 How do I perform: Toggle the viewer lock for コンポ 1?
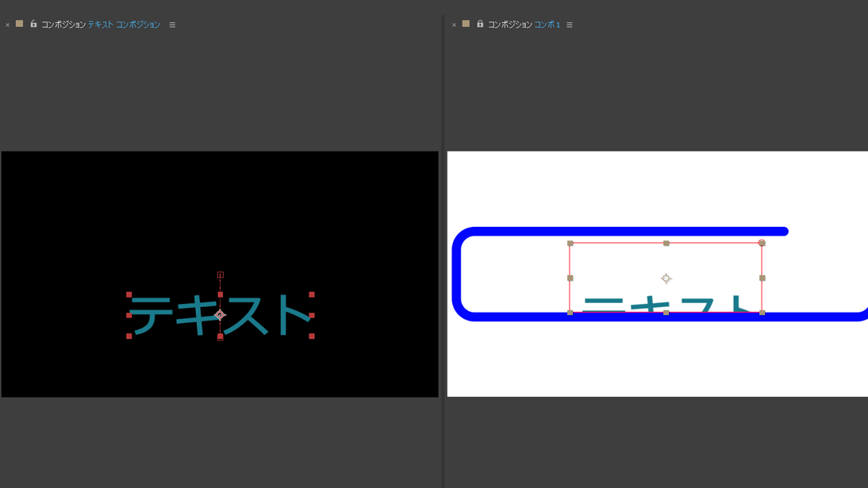pos(480,25)
